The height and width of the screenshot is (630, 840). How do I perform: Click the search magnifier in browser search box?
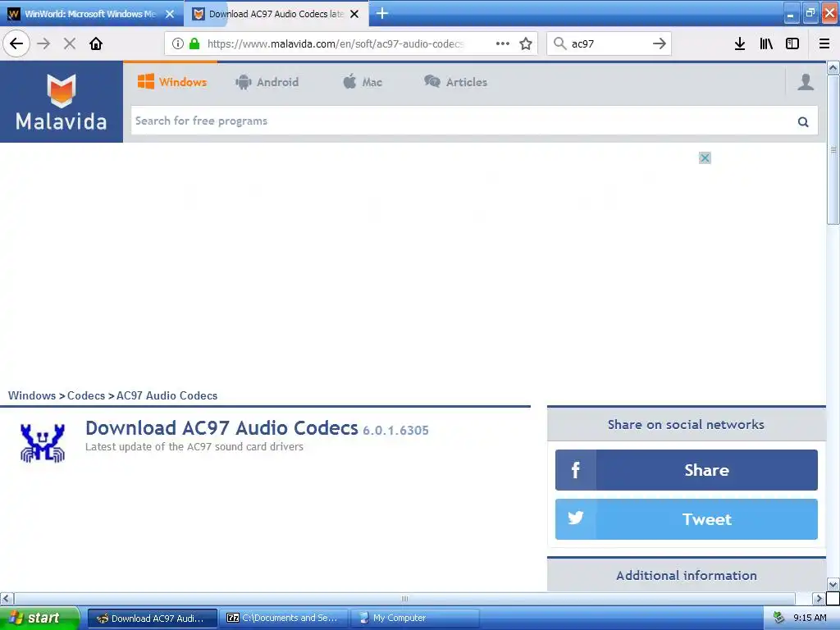(559, 43)
